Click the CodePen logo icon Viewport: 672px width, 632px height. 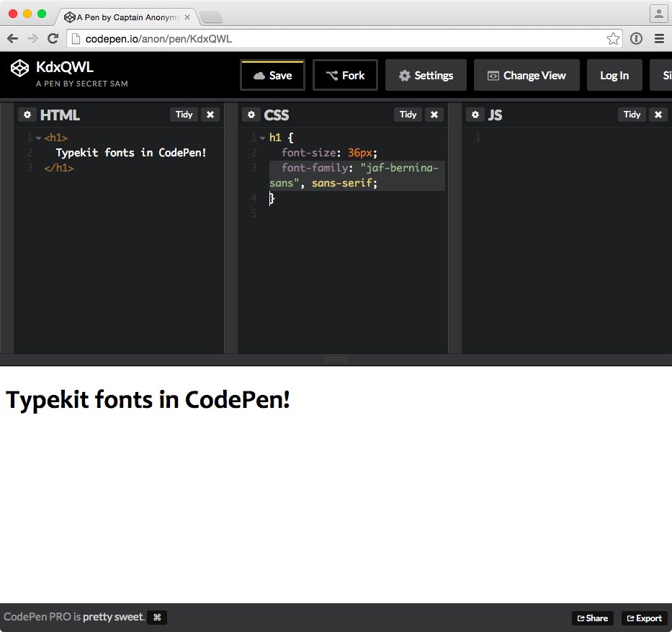19,68
